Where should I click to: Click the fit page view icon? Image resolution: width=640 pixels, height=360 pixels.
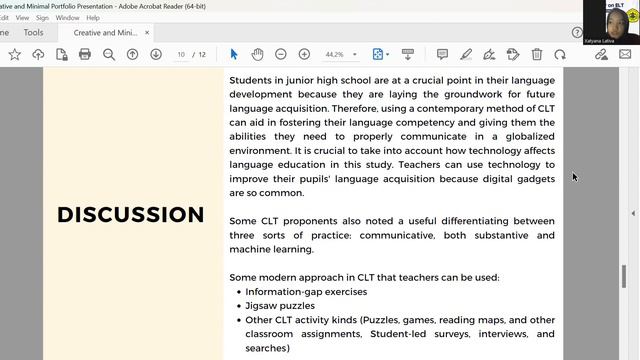click(x=378, y=54)
